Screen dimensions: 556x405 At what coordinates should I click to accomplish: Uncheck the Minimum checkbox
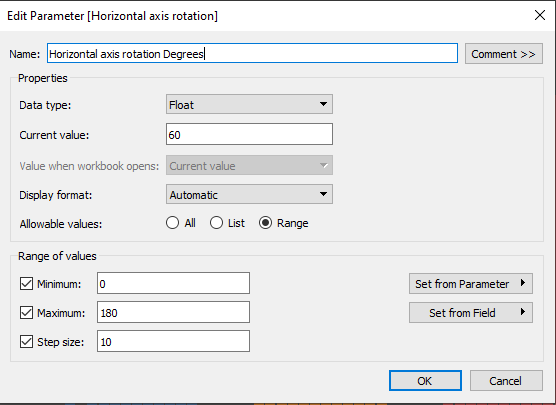27,284
